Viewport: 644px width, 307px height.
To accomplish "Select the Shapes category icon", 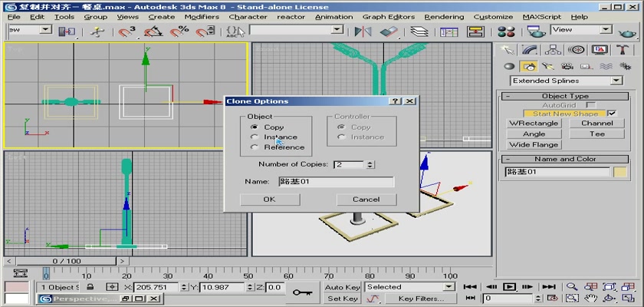I will (x=529, y=66).
